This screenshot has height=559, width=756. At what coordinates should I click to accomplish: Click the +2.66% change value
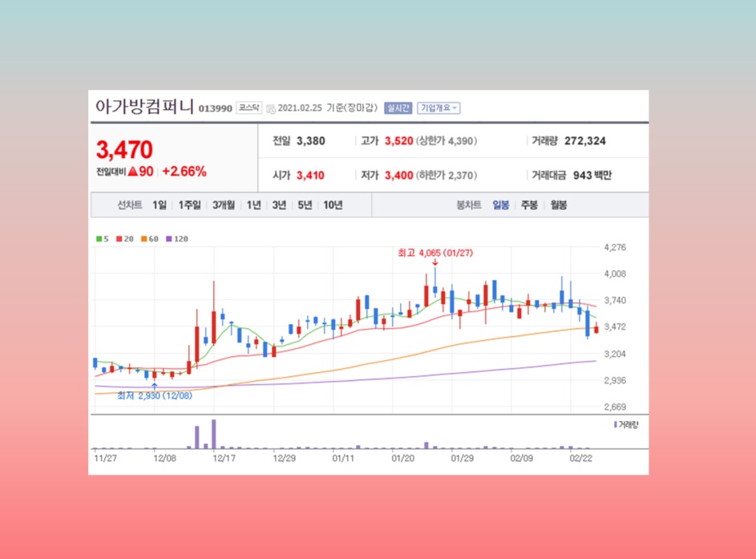[x=184, y=172]
